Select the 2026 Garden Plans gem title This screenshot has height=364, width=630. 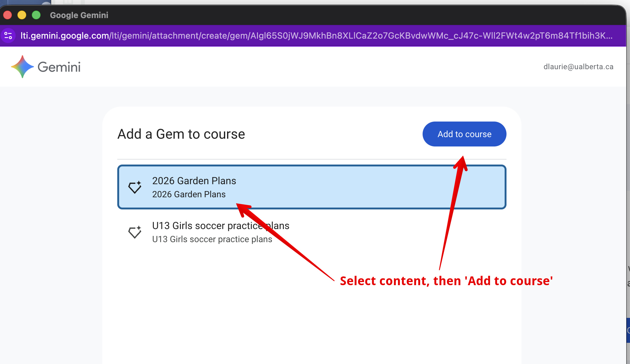click(194, 181)
